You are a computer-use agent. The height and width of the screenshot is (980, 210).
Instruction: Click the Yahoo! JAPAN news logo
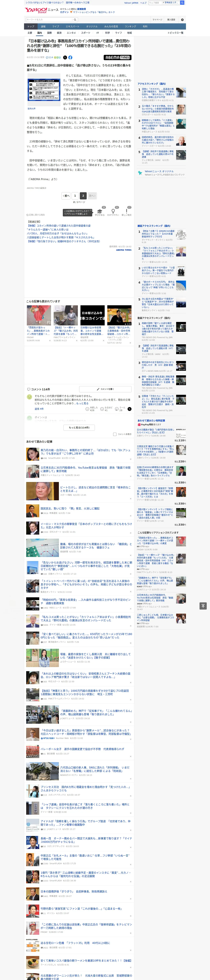[x=42, y=10]
